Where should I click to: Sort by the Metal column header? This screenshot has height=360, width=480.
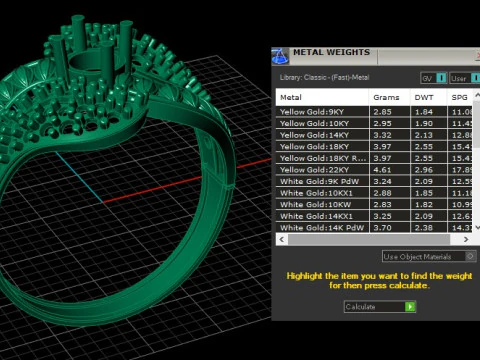click(322, 97)
